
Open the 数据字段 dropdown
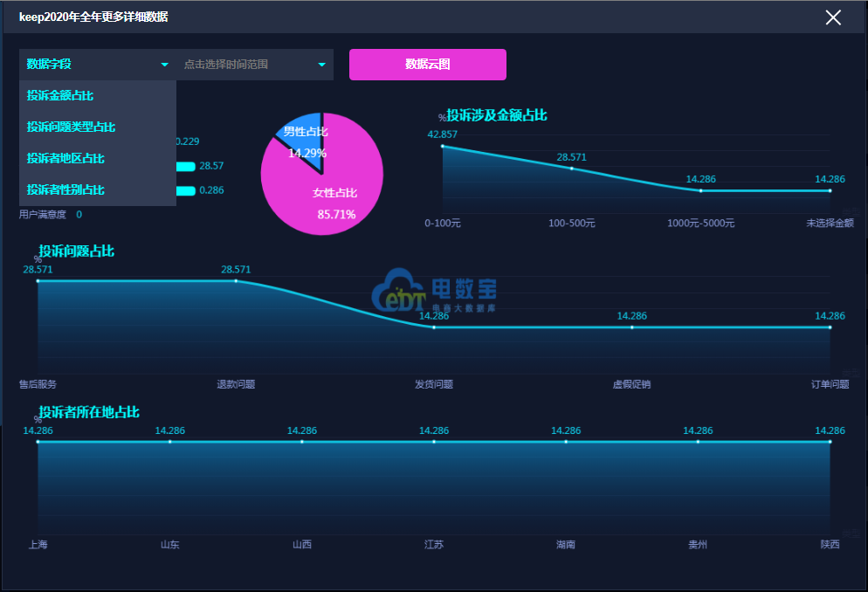[x=98, y=65]
